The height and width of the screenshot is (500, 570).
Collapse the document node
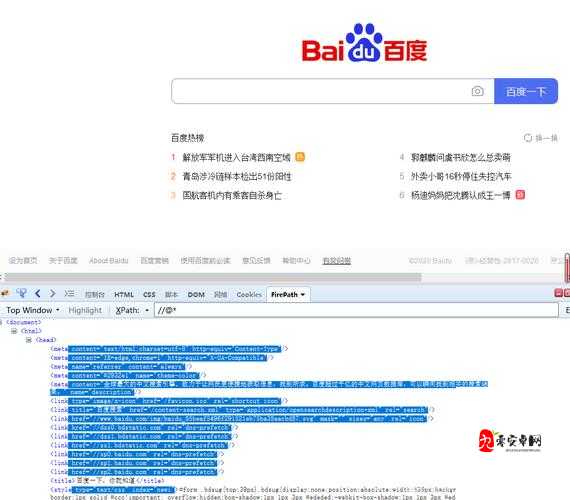point(1,322)
